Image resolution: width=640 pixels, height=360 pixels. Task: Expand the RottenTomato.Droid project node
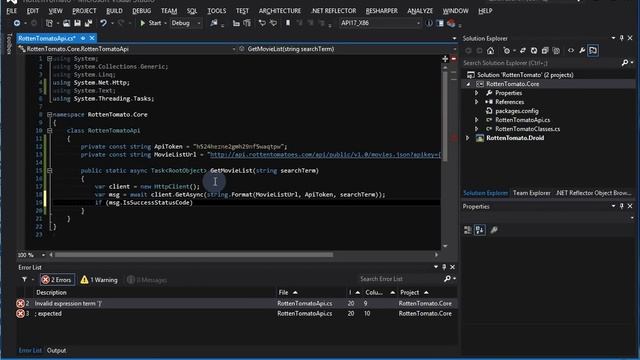(x=468, y=138)
